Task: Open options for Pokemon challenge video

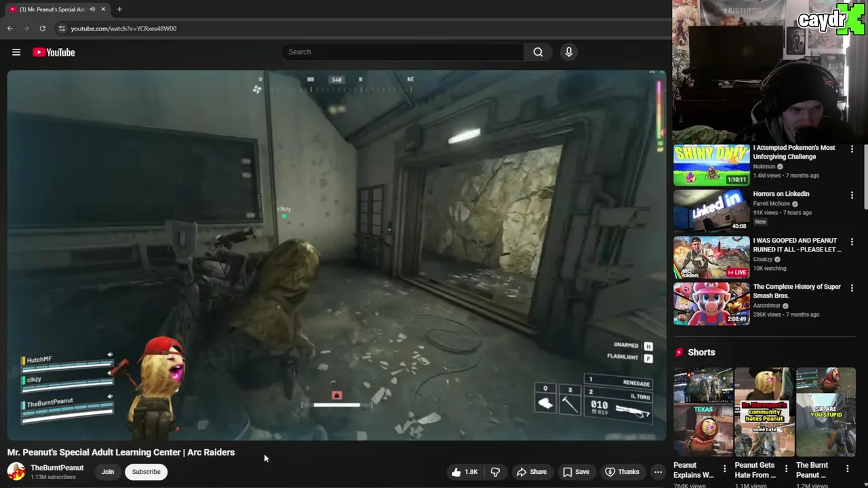Action: [x=852, y=149]
